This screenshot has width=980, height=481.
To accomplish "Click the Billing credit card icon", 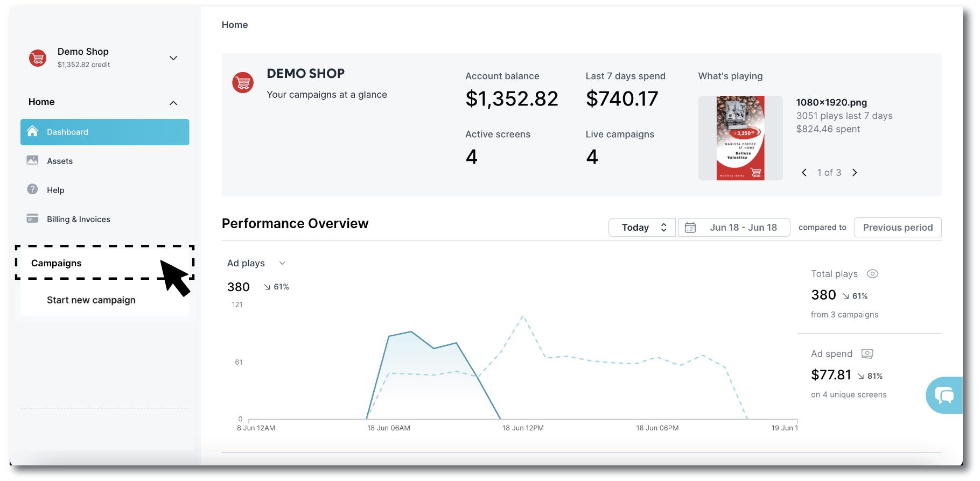I will [32, 218].
